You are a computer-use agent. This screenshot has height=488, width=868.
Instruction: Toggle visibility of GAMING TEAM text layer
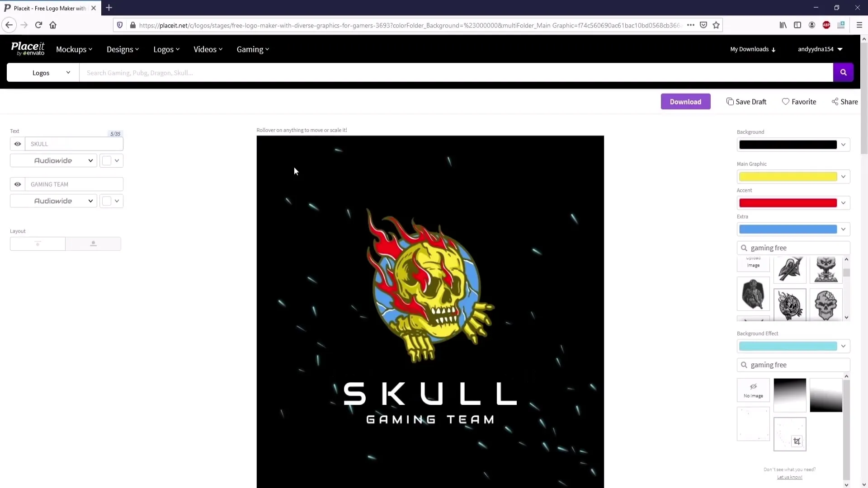click(17, 184)
